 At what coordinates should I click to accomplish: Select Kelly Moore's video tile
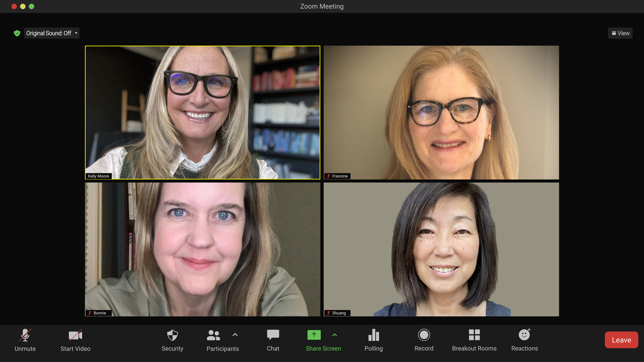(202, 113)
